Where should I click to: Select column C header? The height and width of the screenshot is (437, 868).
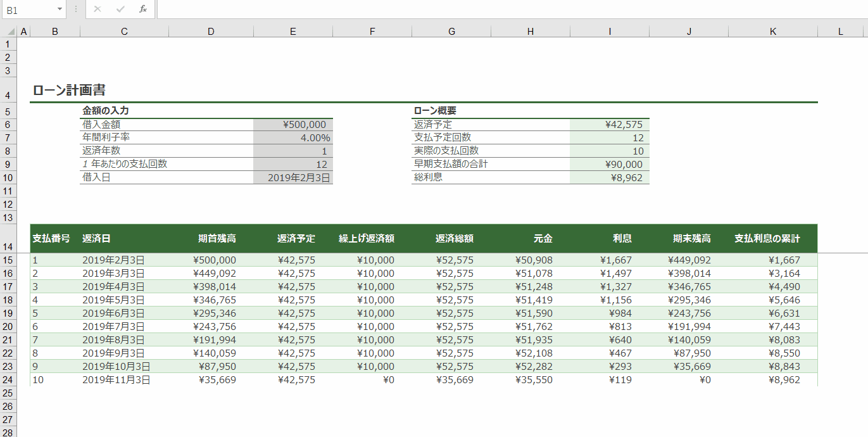(x=124, y=32)
